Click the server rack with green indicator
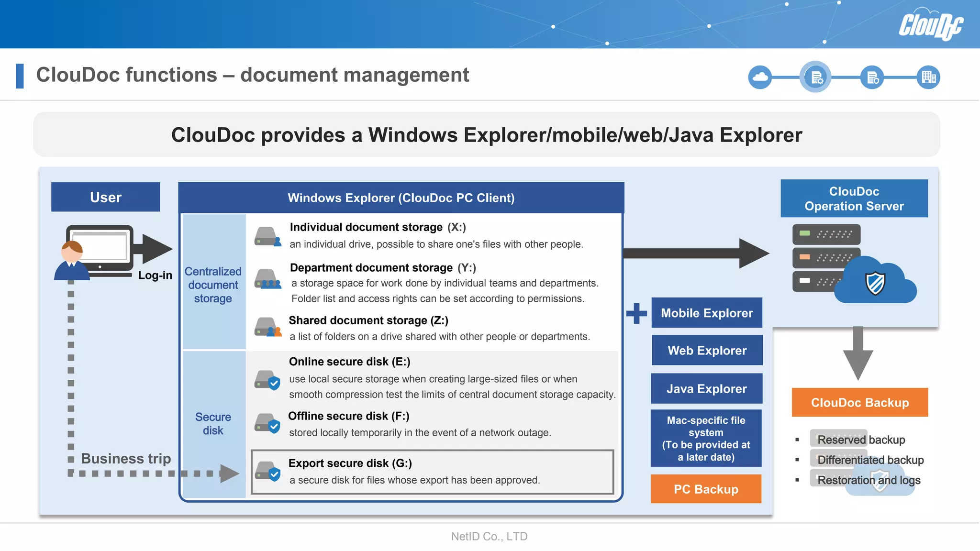The image size is (980, 551). coord(826,234)
